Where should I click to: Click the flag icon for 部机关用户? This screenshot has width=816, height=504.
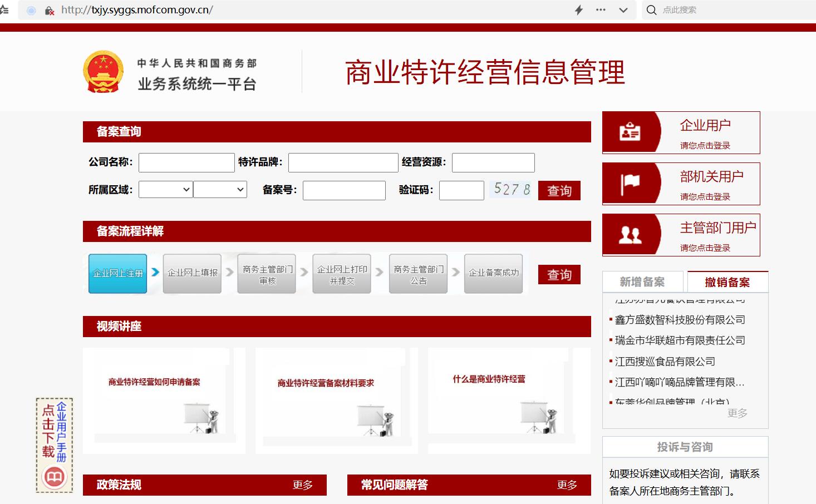pyautogui.click(x=630, y=184)
